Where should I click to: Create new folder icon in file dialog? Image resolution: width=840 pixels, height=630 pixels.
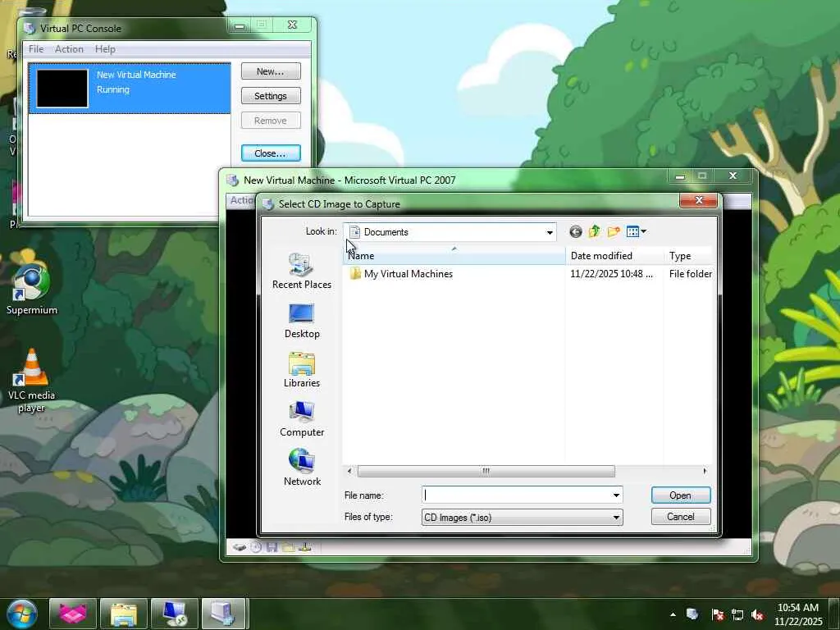pos(614,231)
